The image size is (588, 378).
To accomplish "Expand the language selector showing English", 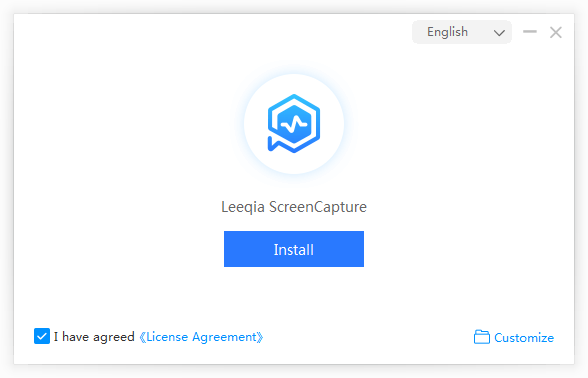I will tap(462, 32).
